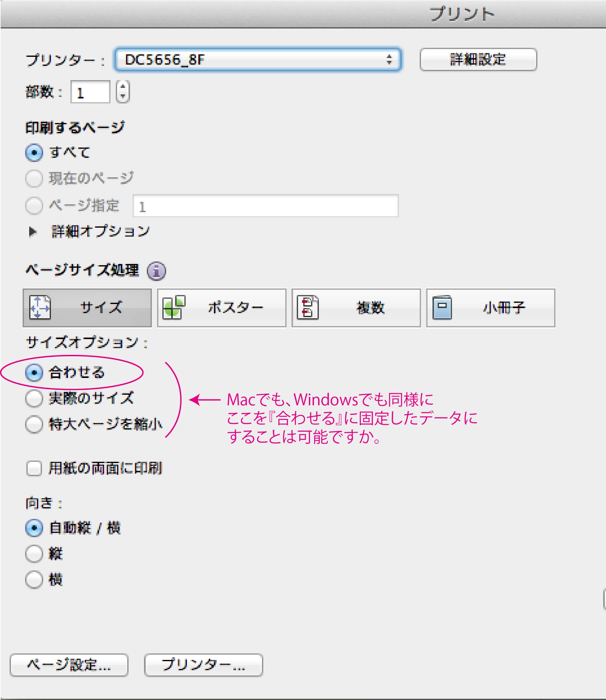Click the page range input field
Image resolution: width=606 pixels, height=700 pixels.
pos(265,206)
